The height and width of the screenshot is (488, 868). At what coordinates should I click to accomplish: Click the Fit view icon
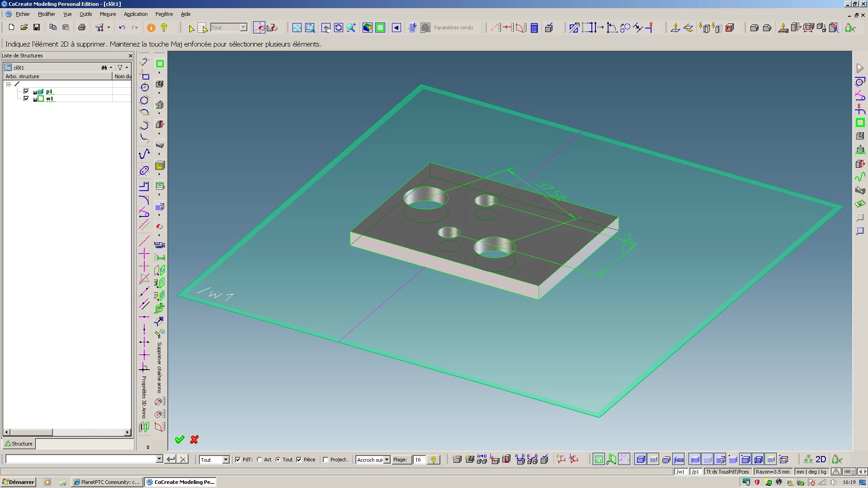(x=297, y=28)
